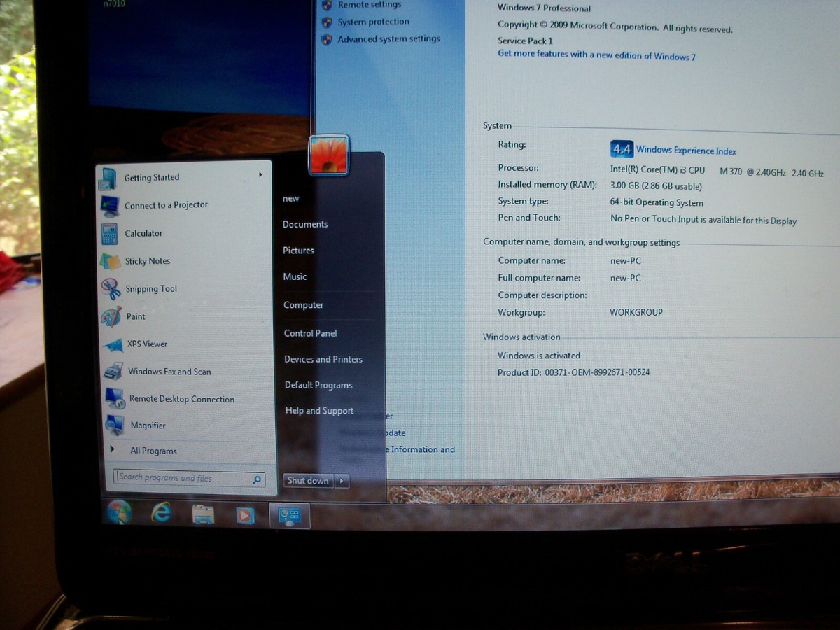This screenshot has width=840, height=630.
Task: Open Internet Explorer from the taskbar
Action: point(161,513)
